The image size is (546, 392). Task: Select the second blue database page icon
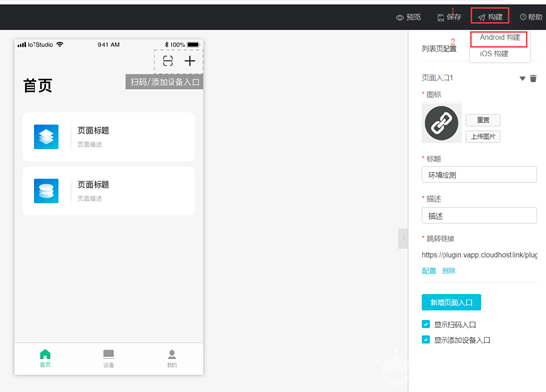coord(46,191)
